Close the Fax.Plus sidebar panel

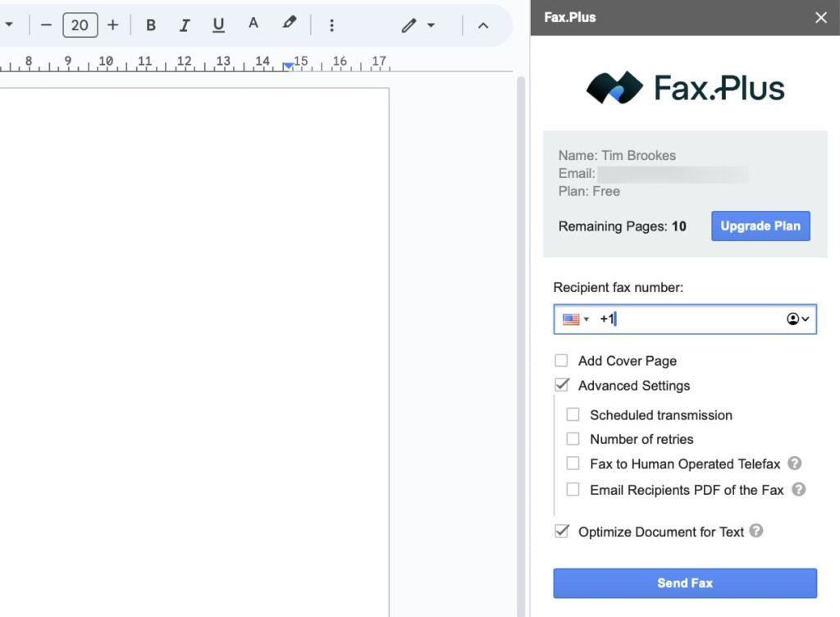click(x=821, y=17)
